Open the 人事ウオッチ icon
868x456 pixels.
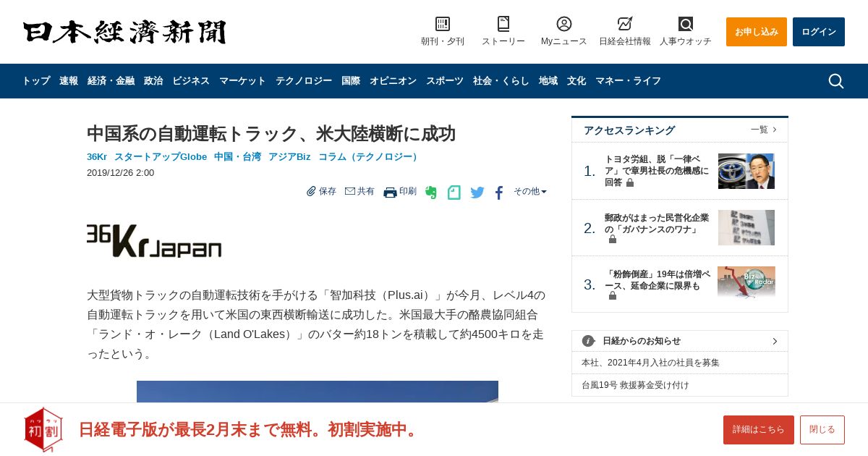tap(686, 24)
